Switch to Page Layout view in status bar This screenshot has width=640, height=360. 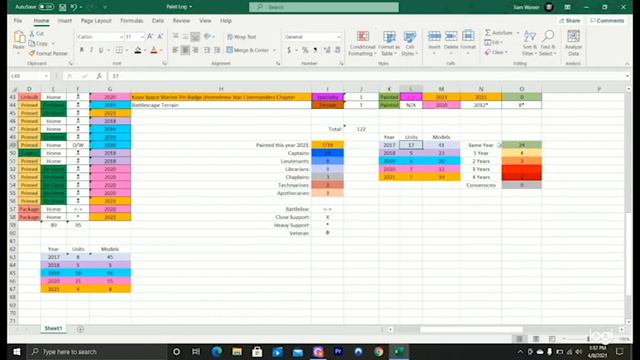pyautogui.click(x=536, y=339)
